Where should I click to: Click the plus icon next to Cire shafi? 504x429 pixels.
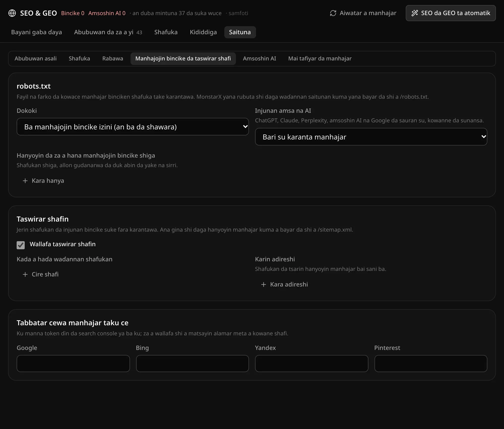pyautogui.click(x=25, y=274)
